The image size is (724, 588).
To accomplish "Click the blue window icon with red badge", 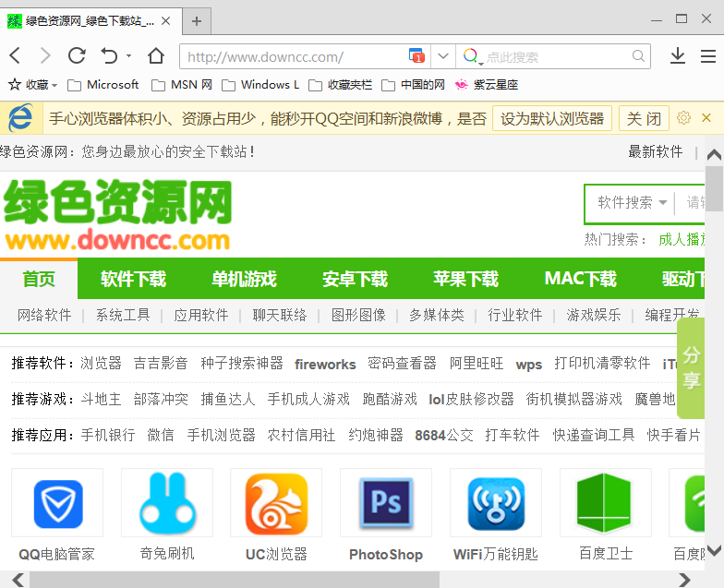I will (x=417, y=55).
